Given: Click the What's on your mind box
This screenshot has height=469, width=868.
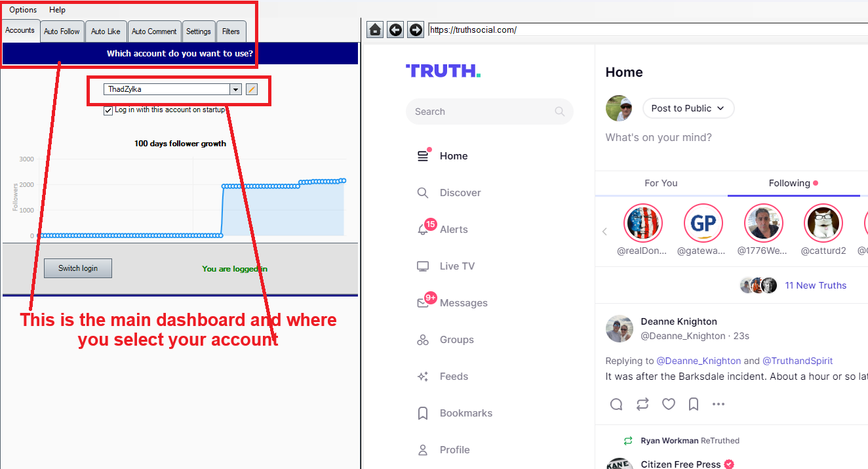Looking at the screenshot, I should tap(658, 137).
